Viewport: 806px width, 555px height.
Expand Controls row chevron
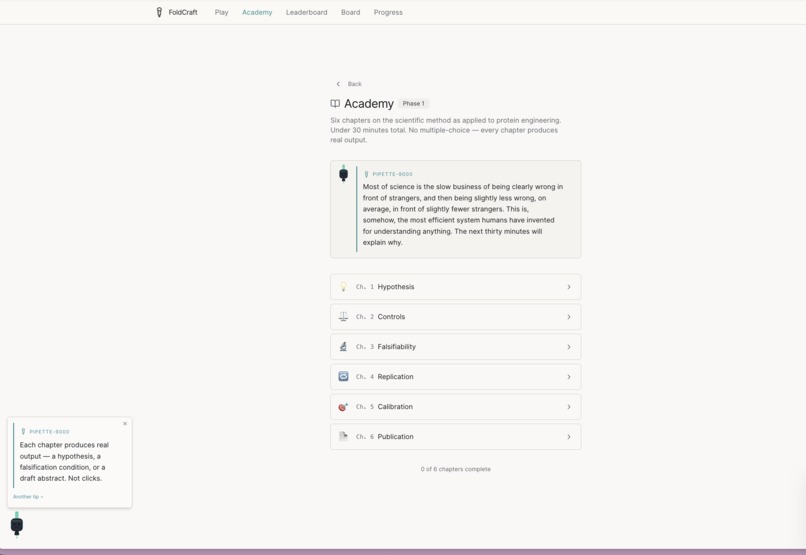coord(569,317)
